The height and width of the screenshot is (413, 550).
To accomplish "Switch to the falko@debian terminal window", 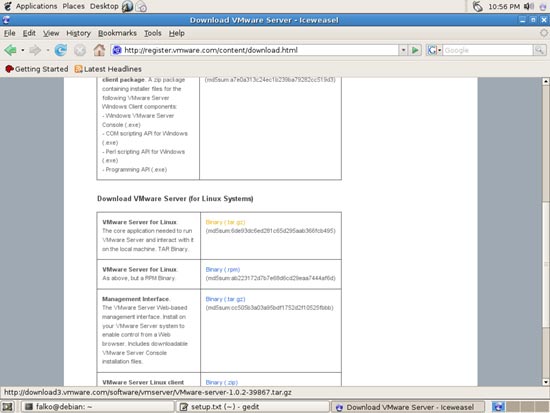I will [98, 407].
